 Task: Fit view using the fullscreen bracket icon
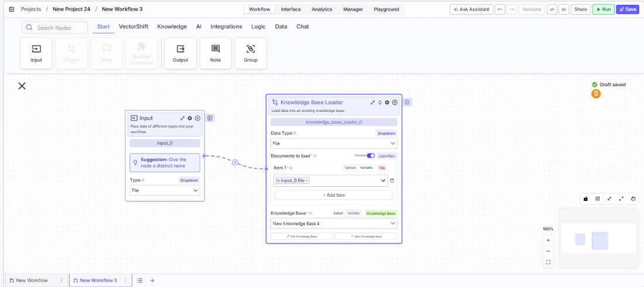(x=549, y=262)
